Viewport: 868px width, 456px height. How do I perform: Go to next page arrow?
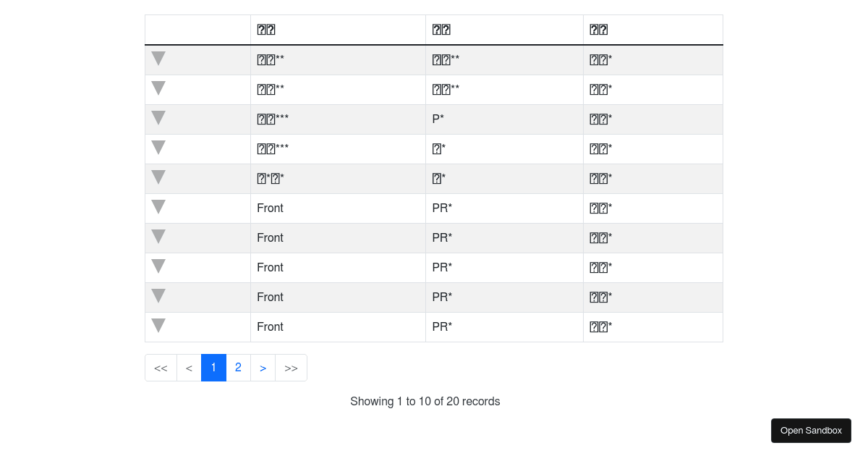tap(263, 368)
